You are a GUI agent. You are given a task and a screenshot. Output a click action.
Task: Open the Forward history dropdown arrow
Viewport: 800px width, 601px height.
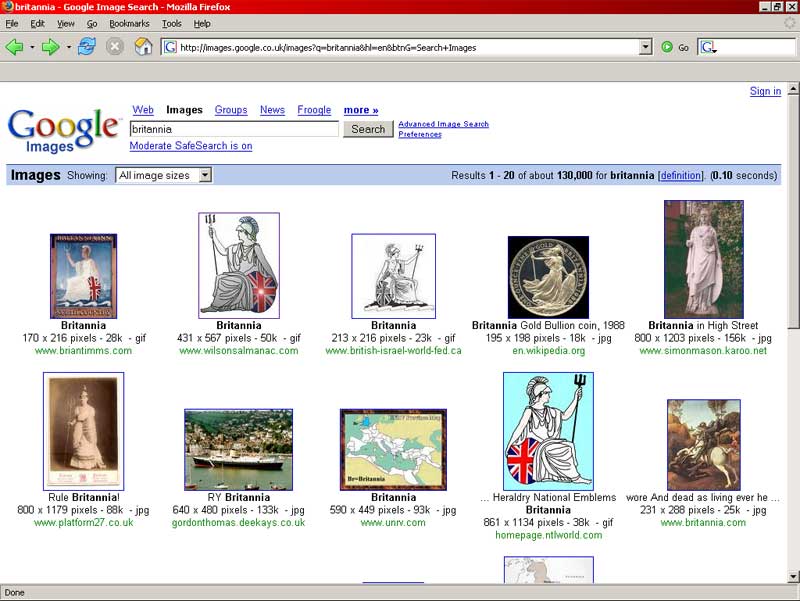[x=68, y=47]
